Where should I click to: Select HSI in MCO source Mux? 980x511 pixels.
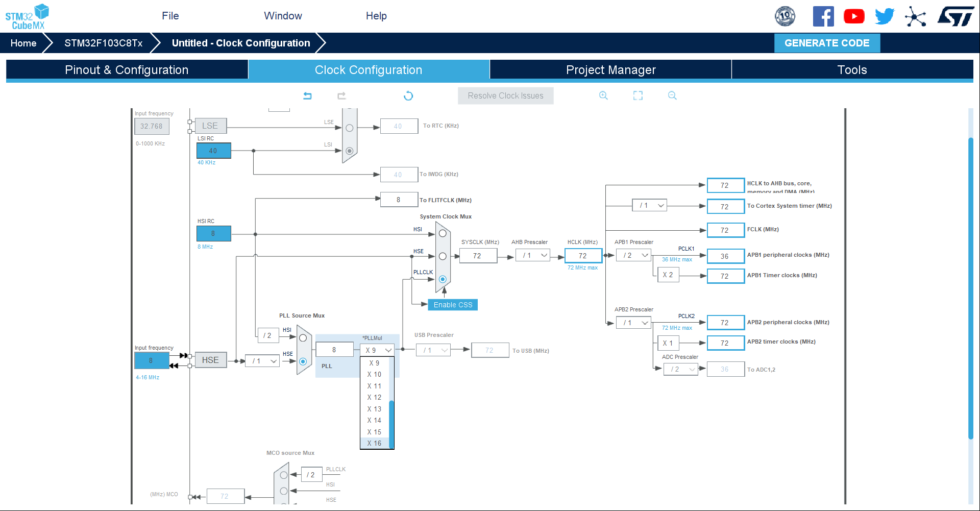[x=284, y=491]
